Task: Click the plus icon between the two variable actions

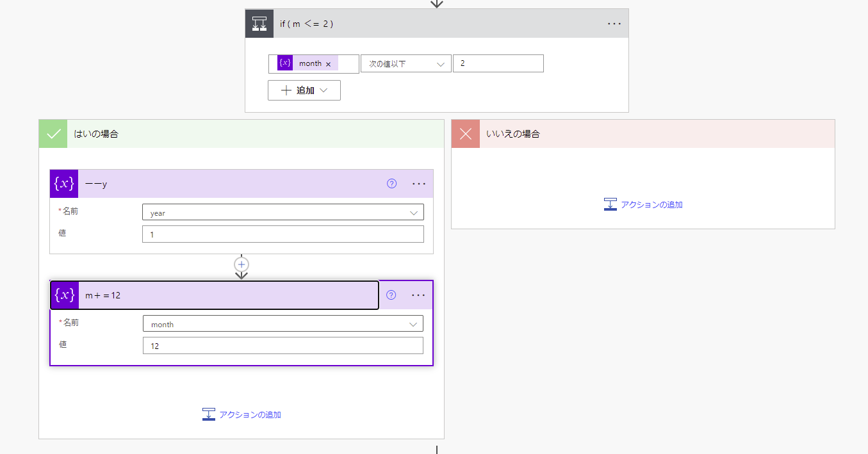Action: click(242, 264)
